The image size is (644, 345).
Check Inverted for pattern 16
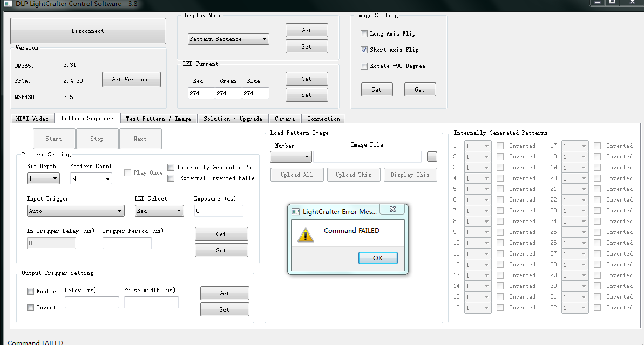click(500, 307)
